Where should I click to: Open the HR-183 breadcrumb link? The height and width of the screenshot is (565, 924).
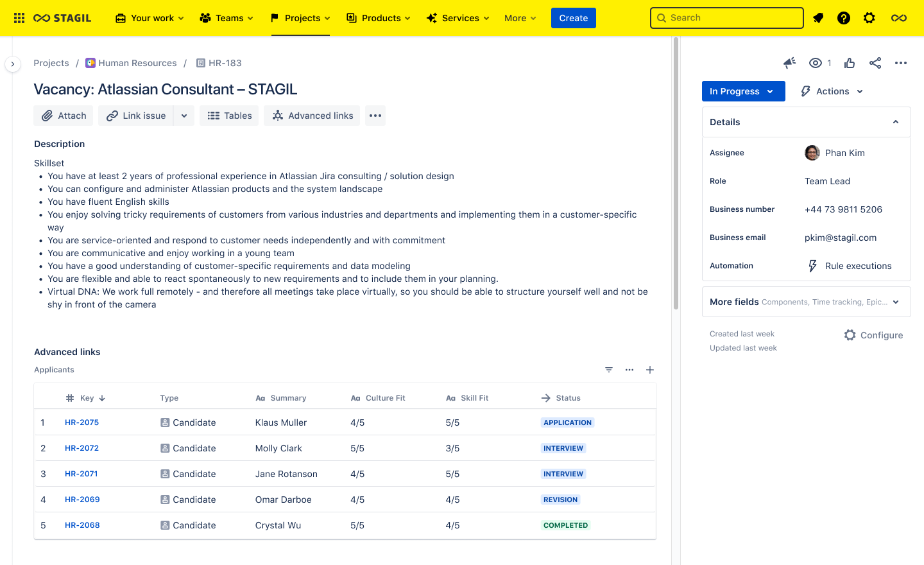click(x=219, y=63)
